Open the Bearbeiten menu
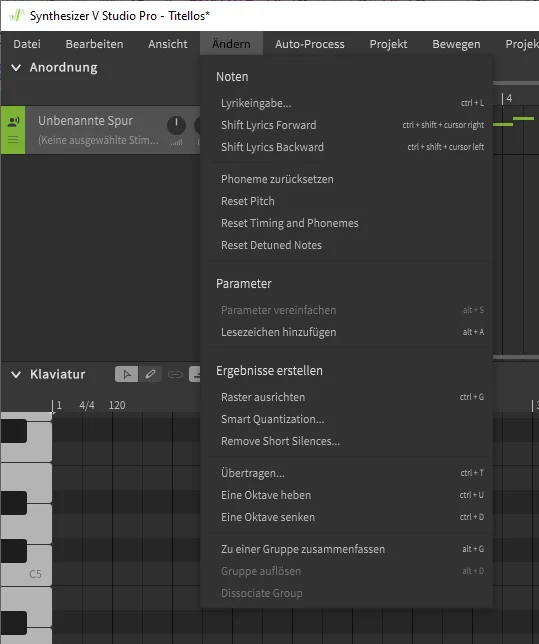 94,44
